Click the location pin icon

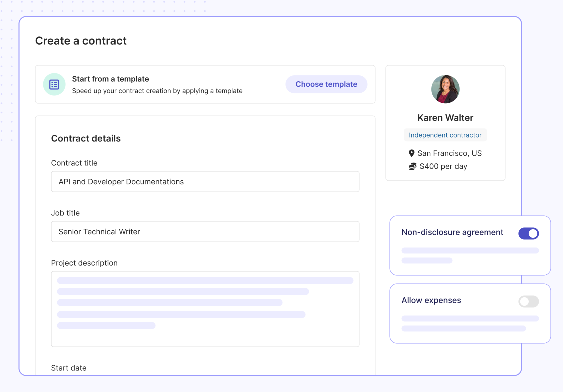411,153
